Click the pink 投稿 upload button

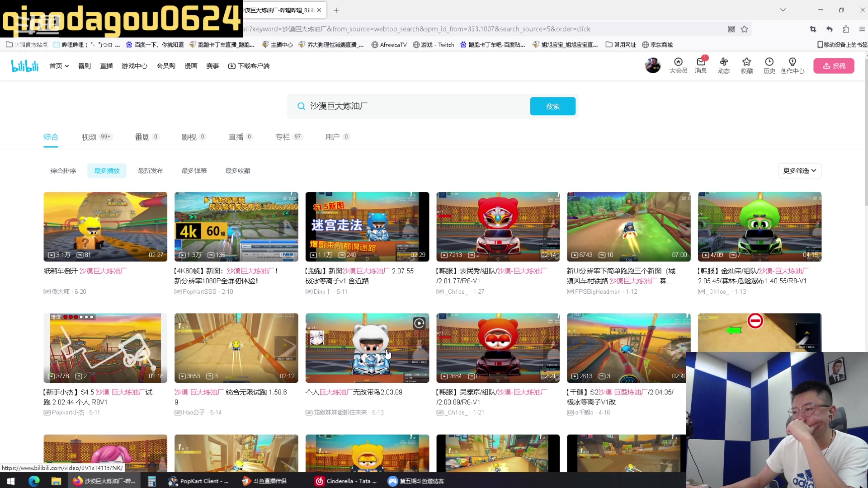[x=834, y=66]
